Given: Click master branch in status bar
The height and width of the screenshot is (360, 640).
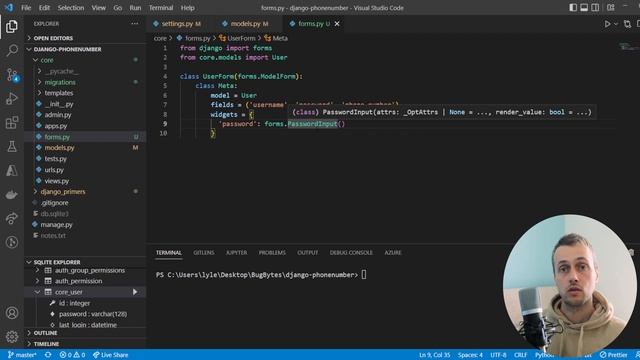Looking at the screenshot, I should tap(22, 355).
